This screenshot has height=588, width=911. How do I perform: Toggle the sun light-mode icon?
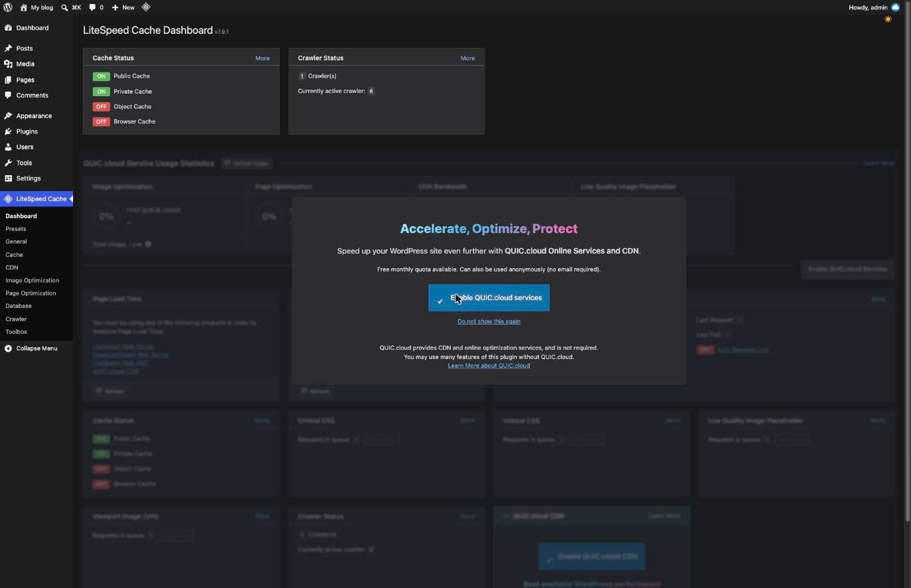pos(888,19)
